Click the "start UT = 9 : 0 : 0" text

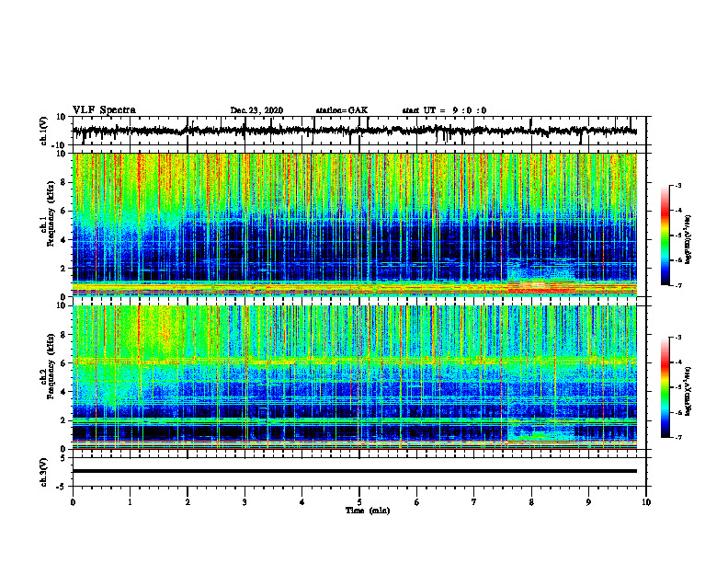click(x=444, y=110)
